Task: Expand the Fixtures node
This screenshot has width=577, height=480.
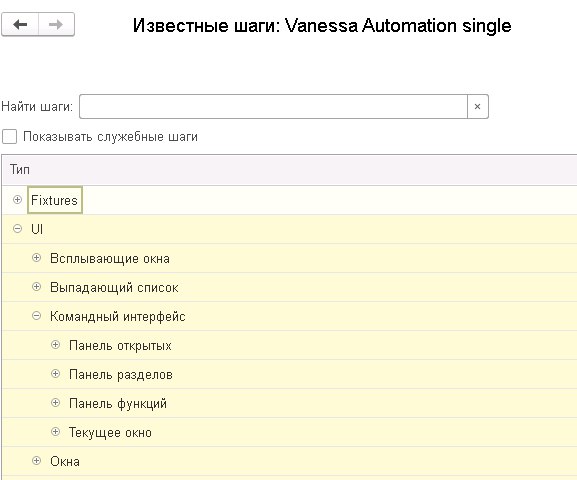Action: (17, 200)
